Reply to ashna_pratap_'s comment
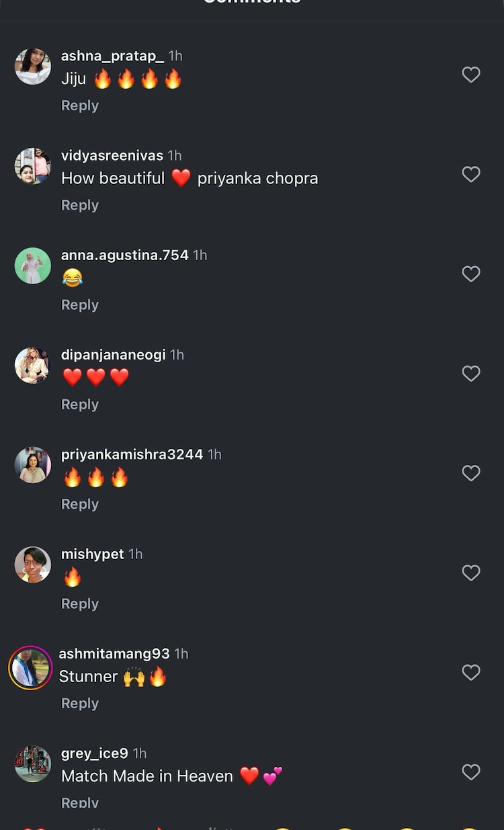 point(80,106)
